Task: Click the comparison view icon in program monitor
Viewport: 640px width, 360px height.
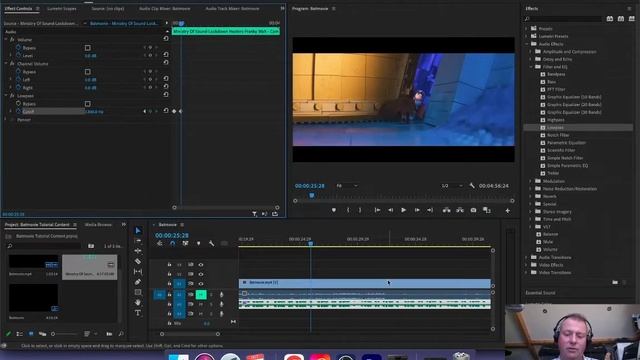Action: (x=487, y=210)
